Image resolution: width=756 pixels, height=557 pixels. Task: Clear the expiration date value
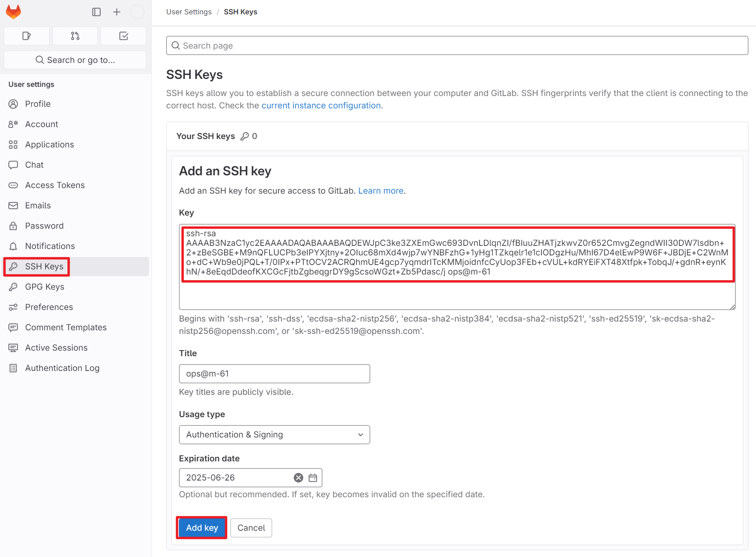tap(298, 478)
